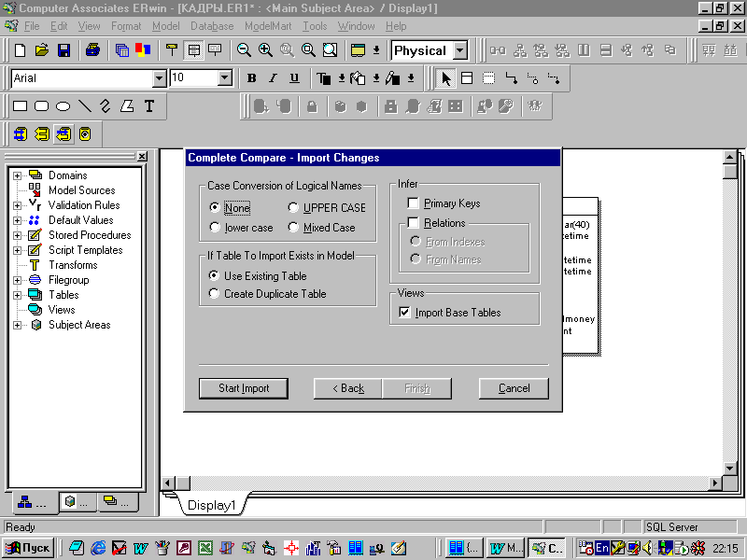Click the Zoom In magnifier icon
Image resolution: width=747 pixels, height=560 pixels.
tap(265, 50)
